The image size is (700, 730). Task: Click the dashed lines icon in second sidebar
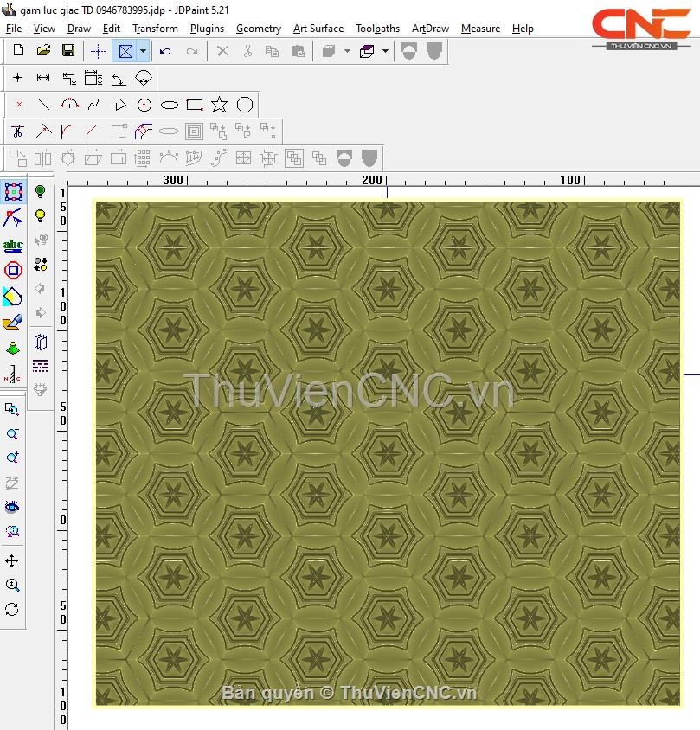[x=41, y=366]
